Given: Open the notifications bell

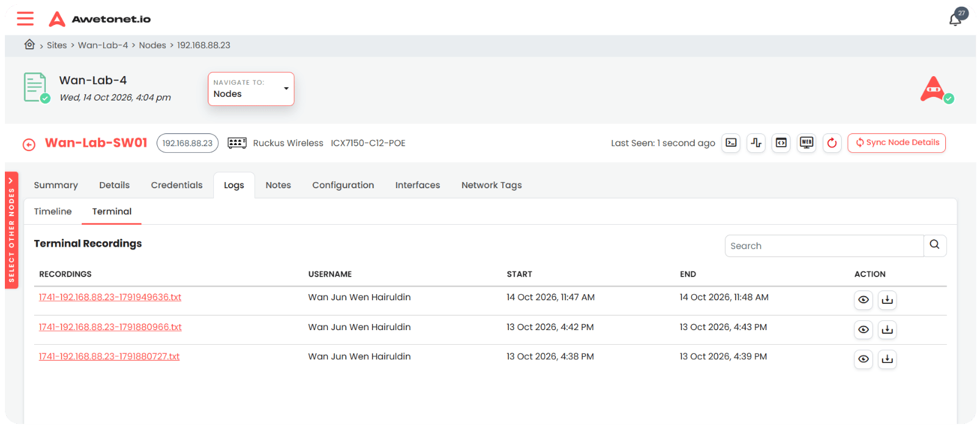Looking at the screenshot, I should pos(955,19).
